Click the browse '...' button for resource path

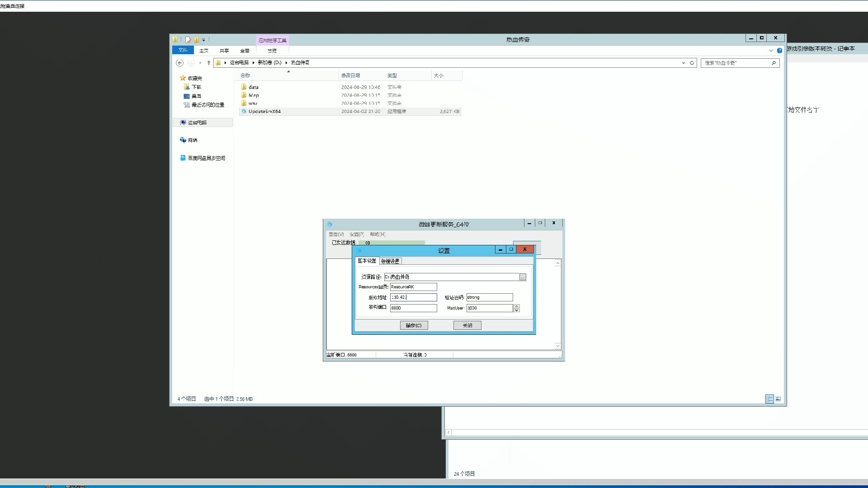click(x=523, y=277)
